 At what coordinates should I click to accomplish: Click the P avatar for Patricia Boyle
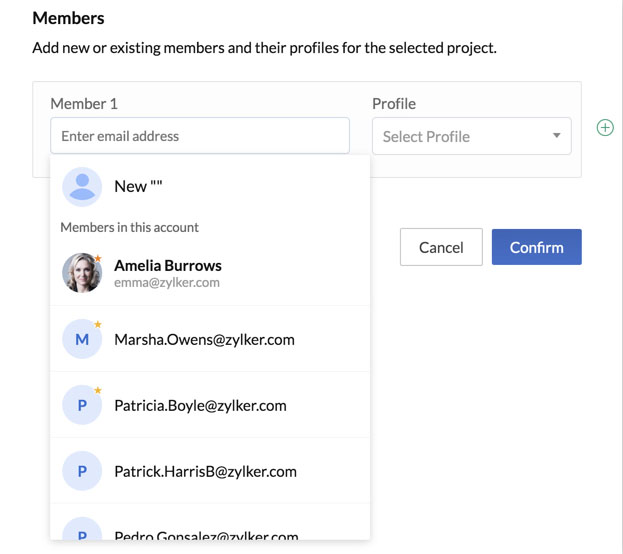[82, 405]
